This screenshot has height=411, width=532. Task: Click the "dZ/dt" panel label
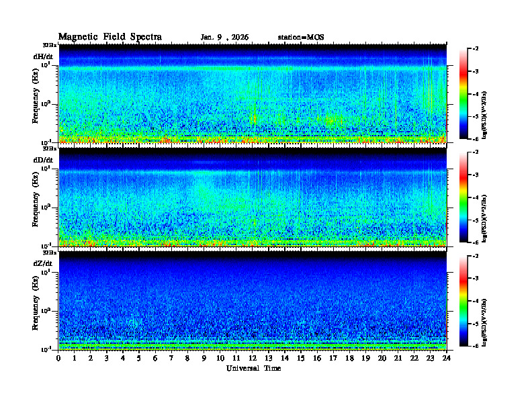[43, 263]
